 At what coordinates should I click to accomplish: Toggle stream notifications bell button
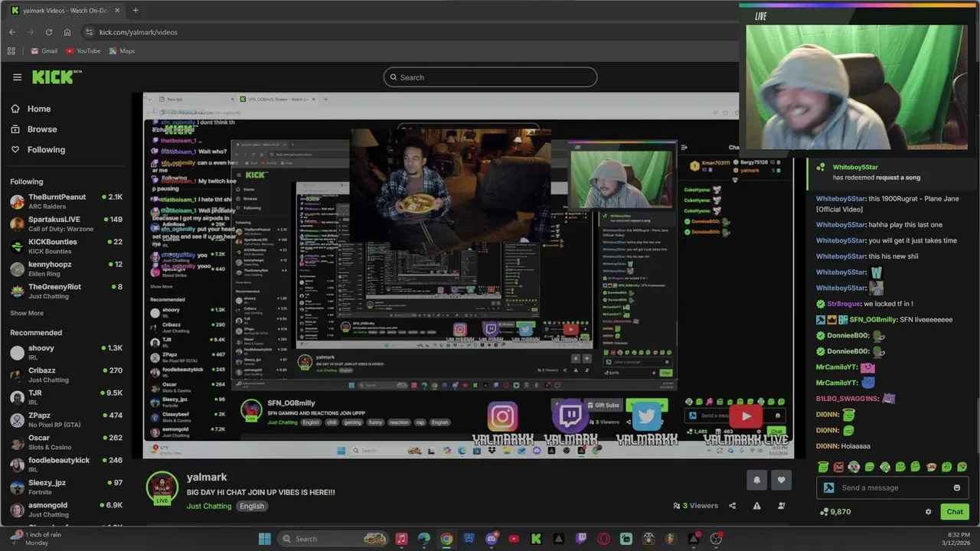click(756, 480)
